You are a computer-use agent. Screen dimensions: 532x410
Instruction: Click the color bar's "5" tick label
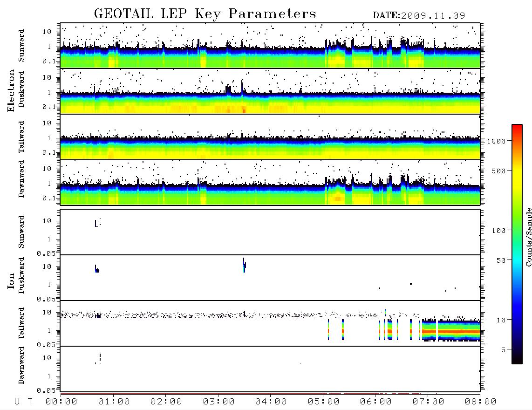pyautogui.click(x=504, y=350)
